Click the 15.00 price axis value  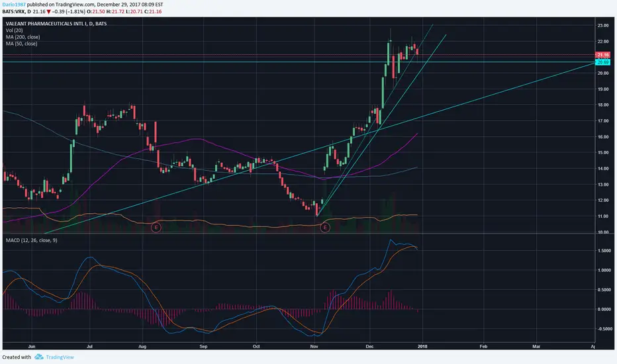(x=603, y=153)
